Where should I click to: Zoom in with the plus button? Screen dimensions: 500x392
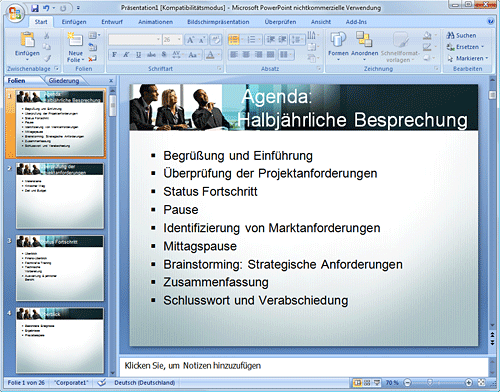[x=469, y=383]
